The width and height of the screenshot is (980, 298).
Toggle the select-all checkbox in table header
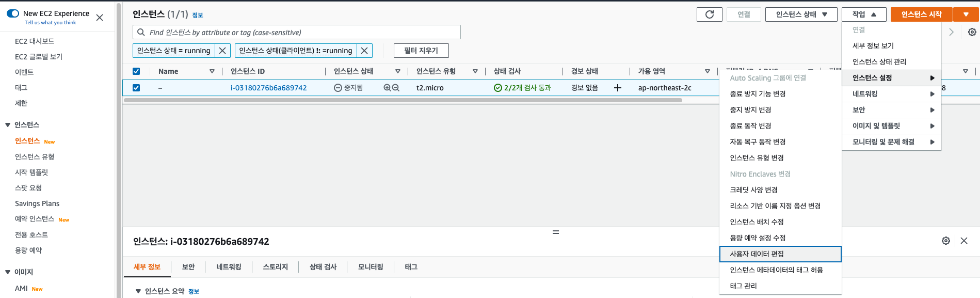tap(136, 71)
